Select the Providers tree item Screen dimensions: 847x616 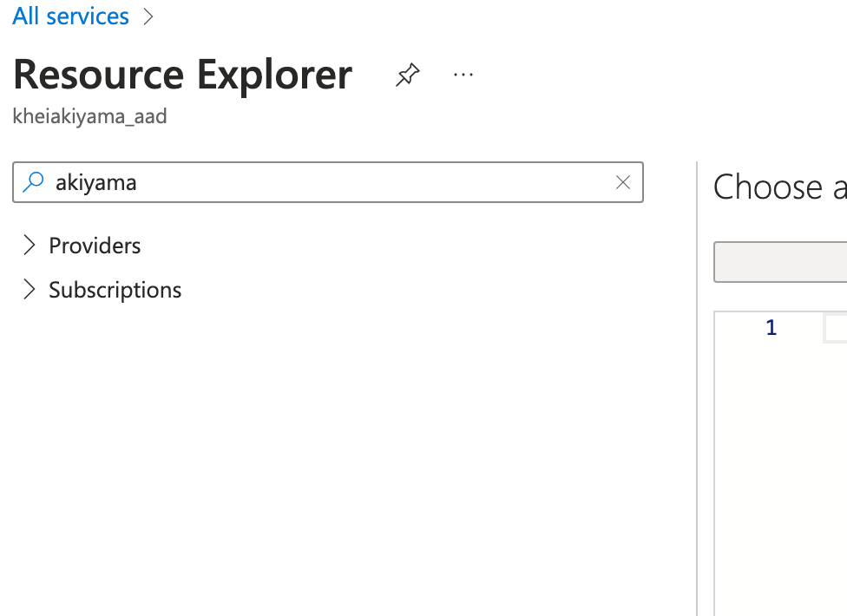tap(95, 246)
